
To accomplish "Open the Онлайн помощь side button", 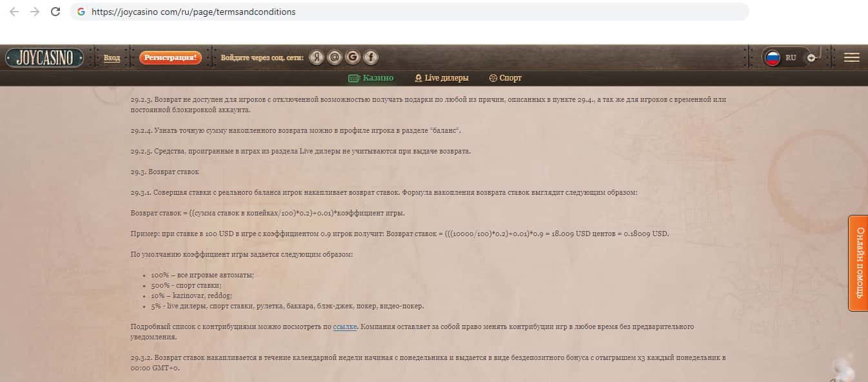I will click(x=858, y=263).
